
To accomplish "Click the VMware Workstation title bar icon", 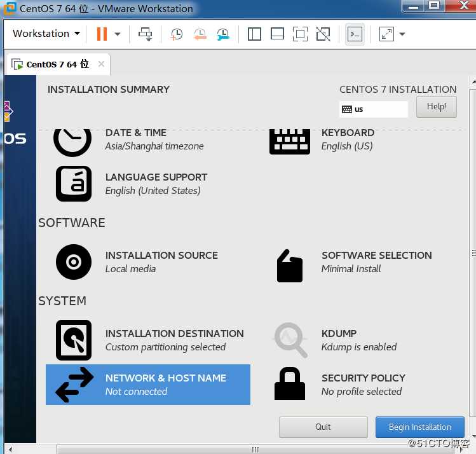I will 10,8.
